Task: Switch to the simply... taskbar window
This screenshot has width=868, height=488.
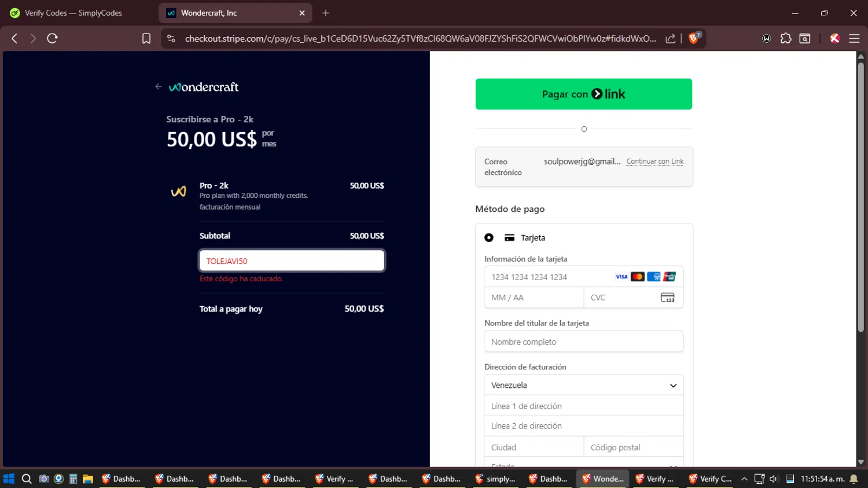Action: tap(496, 479)
